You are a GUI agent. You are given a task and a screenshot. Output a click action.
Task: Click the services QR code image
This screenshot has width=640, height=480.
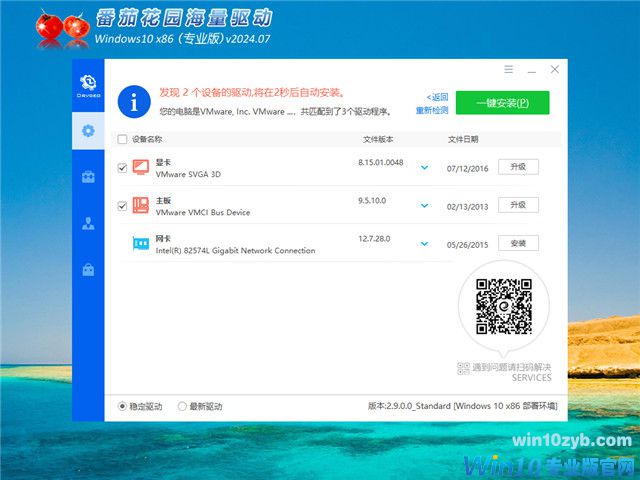point(503,307)
